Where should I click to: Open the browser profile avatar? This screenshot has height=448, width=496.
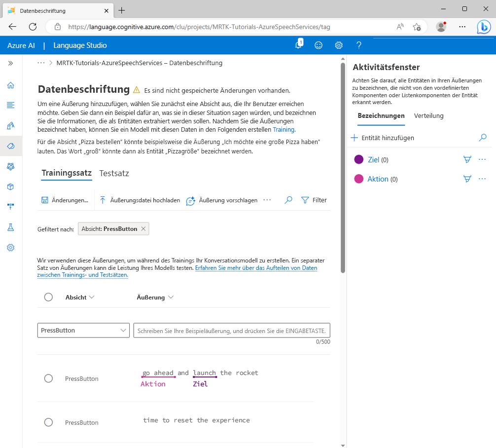pyautogui.click(x=441, y=27)
